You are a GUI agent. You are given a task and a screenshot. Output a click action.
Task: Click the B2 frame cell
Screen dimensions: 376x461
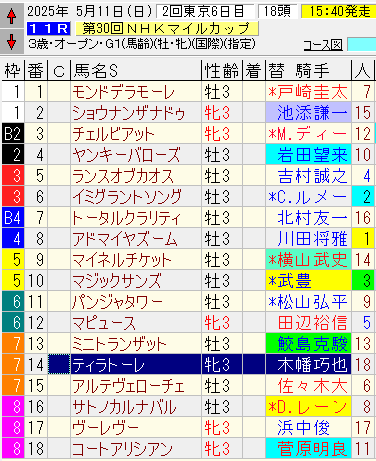click(13, 134)
